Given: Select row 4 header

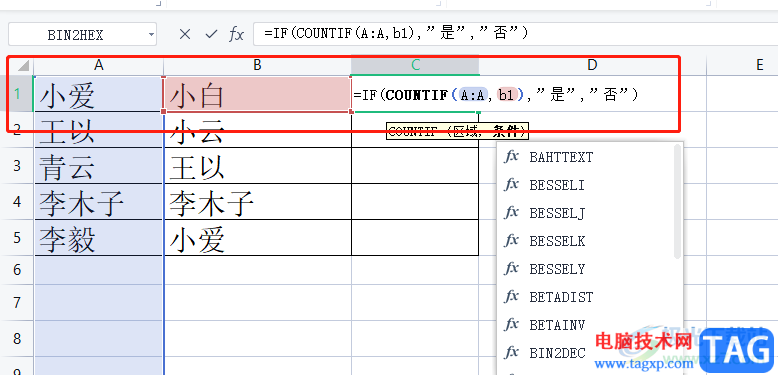Looking at the screenshot, I should click(x=17, y=201).
